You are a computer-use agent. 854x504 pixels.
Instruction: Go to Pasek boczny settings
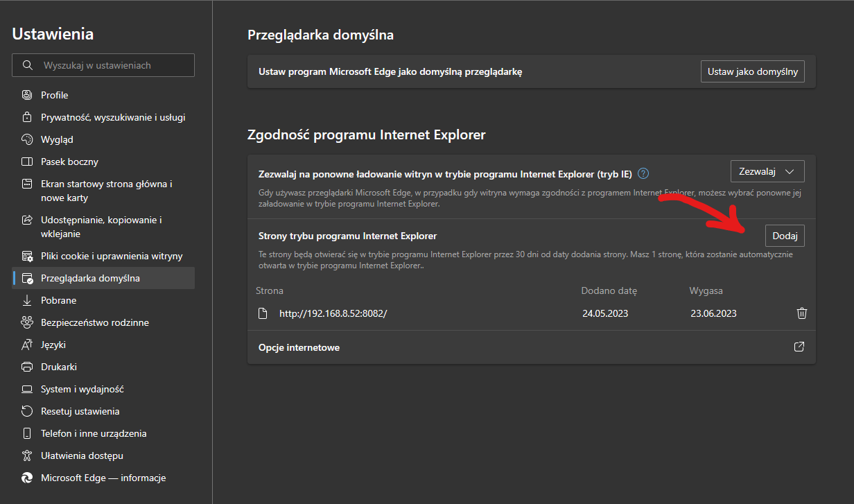pos(69,162)
